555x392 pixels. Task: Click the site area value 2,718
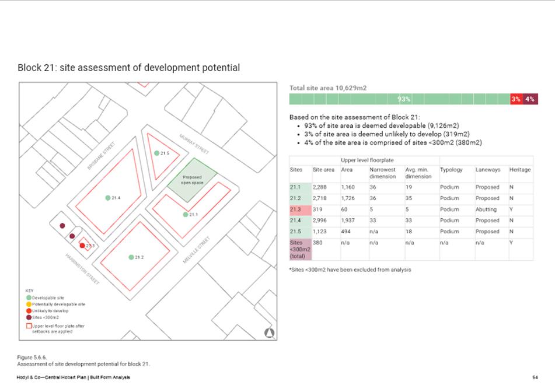[320, 198]
